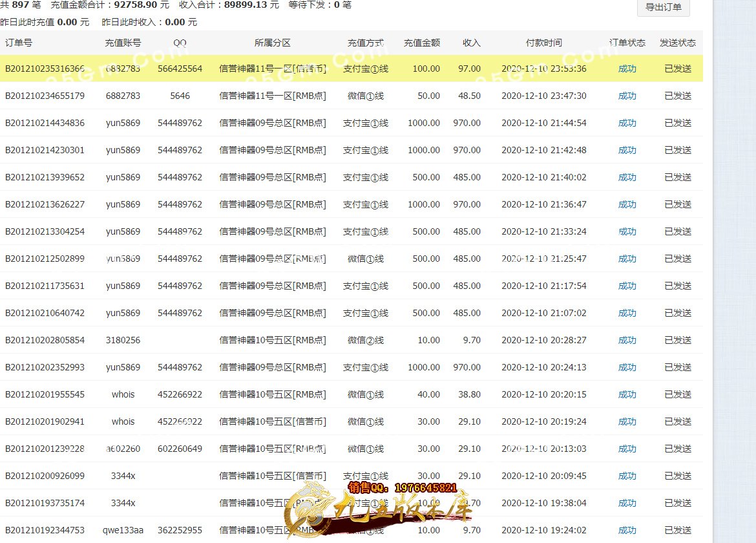Open 成功 link in the 21:44:54 row

coord(627,123)
